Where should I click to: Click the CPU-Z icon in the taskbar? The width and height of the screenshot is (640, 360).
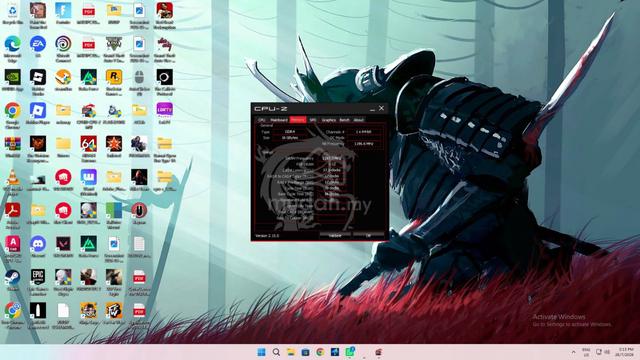pos(379,352)
